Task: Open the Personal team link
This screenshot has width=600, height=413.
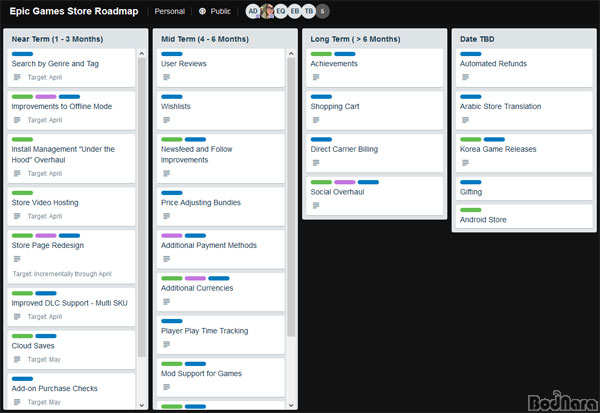Action: click(x=170, y=11)
